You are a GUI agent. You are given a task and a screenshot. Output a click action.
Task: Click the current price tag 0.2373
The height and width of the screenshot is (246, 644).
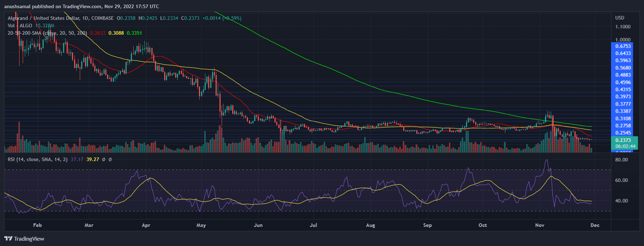[623, 140]
